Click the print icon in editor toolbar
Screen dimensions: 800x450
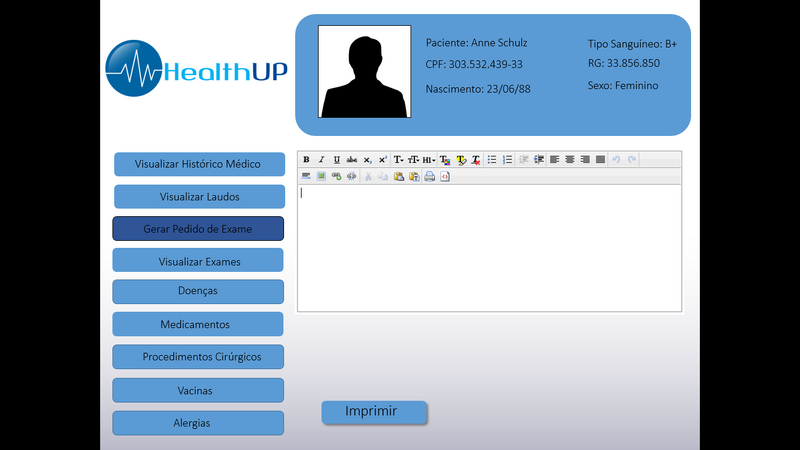pyautogui.click(x=429, y=177)
